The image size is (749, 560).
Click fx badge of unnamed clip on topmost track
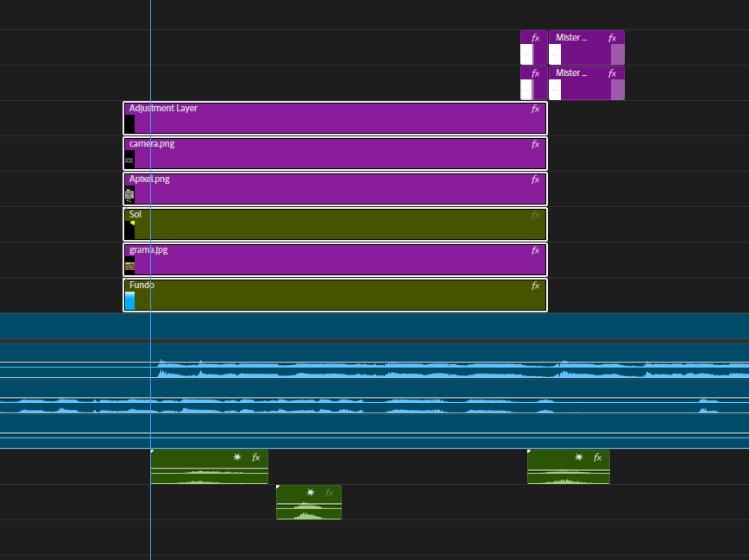pos(536,38)
